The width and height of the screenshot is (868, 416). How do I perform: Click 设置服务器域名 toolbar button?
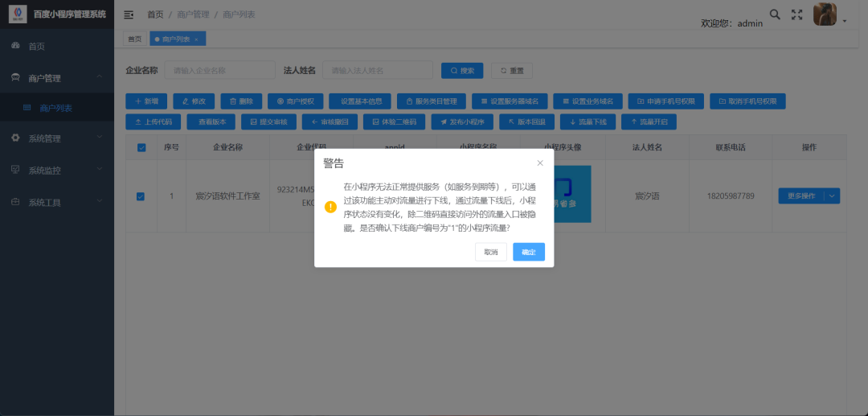tap(510, 101)
